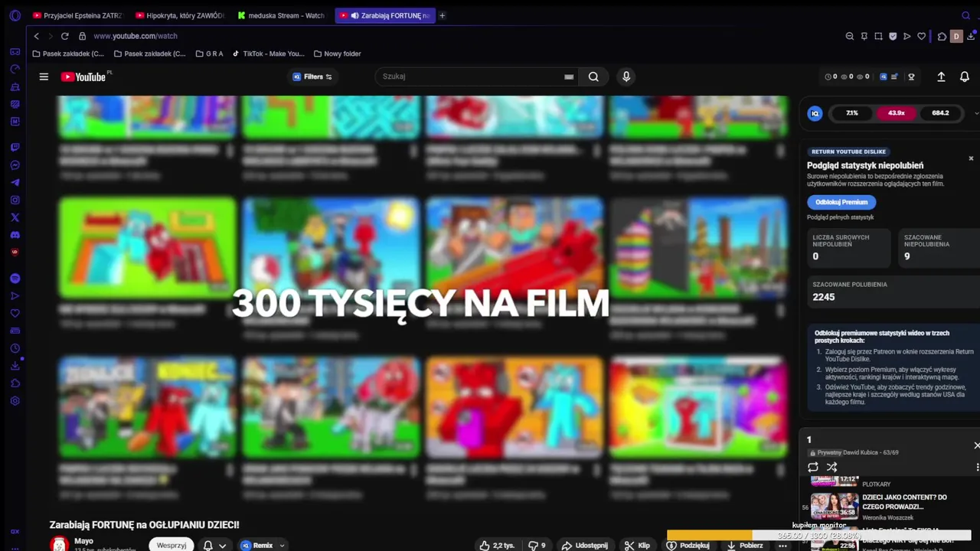Click the upload arrow icon in YouTube header

click(941, 77)
